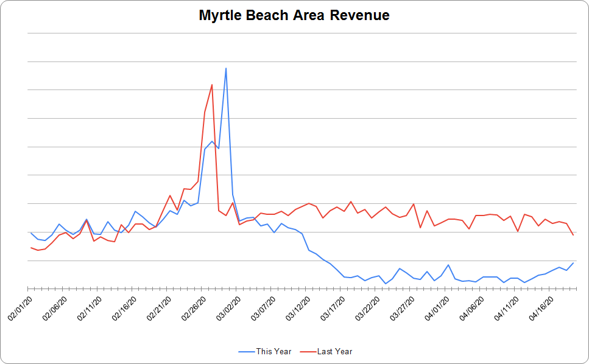Select the 04/06/20 axis label
589x364 pixels.
point(472,309)
